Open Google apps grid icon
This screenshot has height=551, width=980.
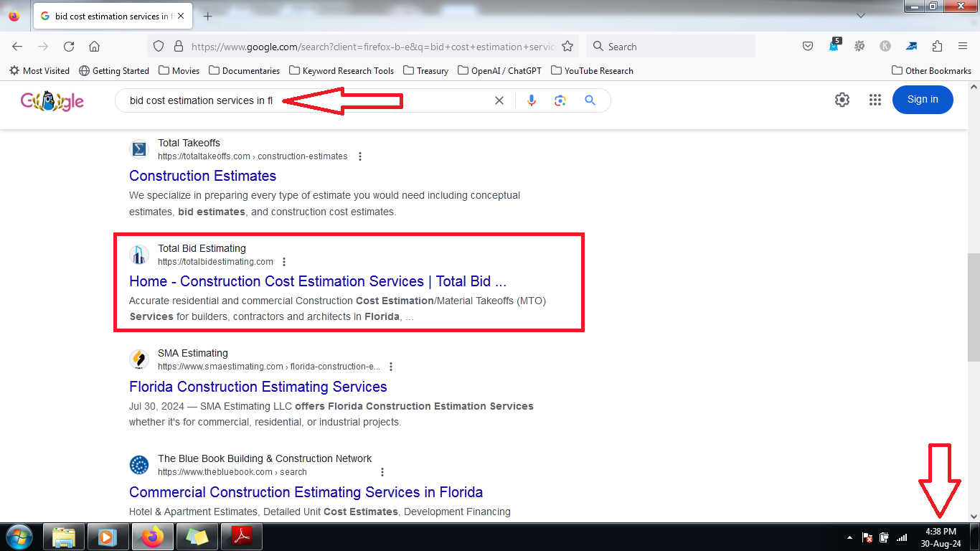[x=875, y=100]
